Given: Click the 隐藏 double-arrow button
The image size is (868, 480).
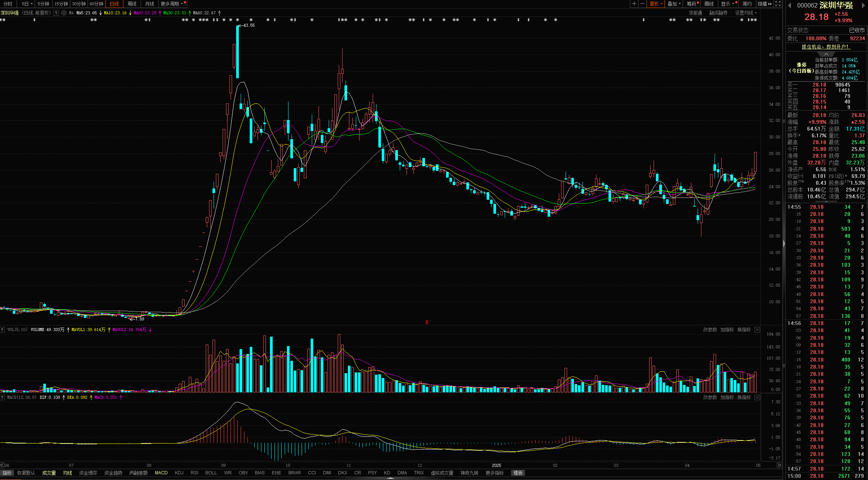Looking at the screenshot, I should click(x=765, y=4).
